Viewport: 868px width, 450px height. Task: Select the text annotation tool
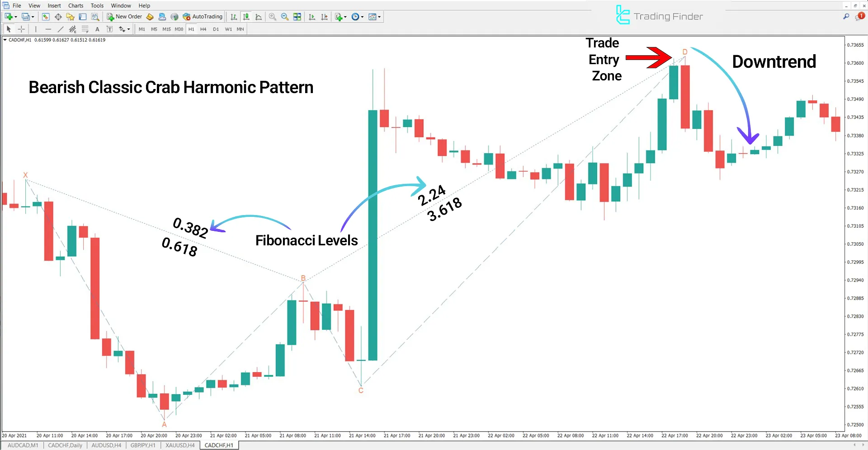pyautogui.click(x=97, y=29)
